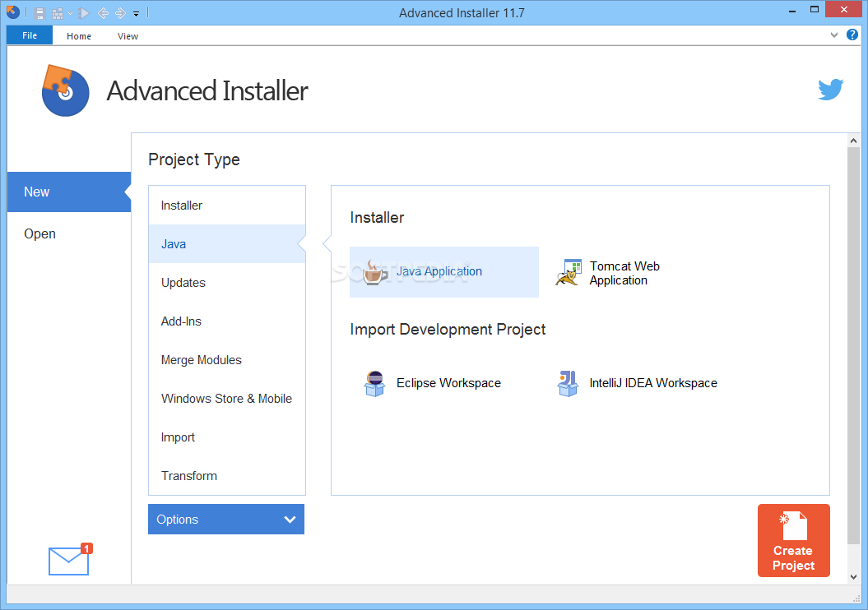Click the Run icon in quick access toolbar
The height and width of the screenshot is (610, 868).
(84, 13)
